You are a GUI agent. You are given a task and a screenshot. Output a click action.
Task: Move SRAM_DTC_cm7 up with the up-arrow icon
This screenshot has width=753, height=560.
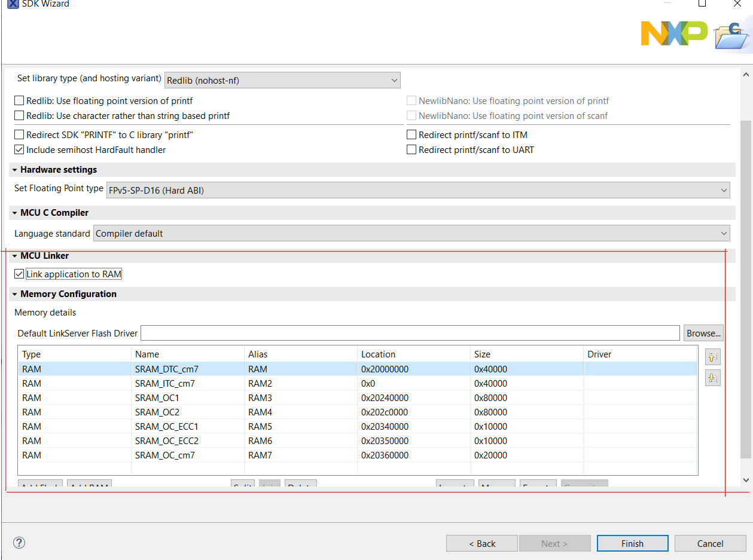coord(712,357)
